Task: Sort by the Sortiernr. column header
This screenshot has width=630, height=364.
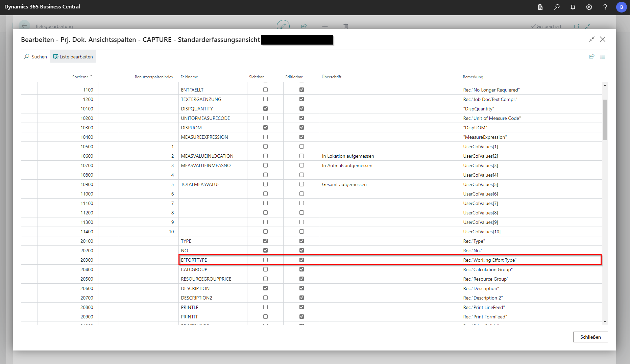Action: (82, 77)
